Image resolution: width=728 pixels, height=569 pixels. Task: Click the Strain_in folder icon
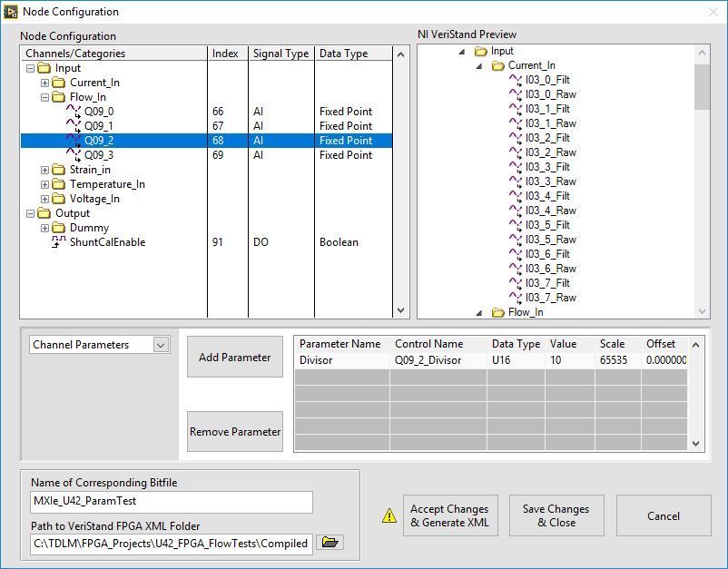pyautogui.click(x=58, y=170)
